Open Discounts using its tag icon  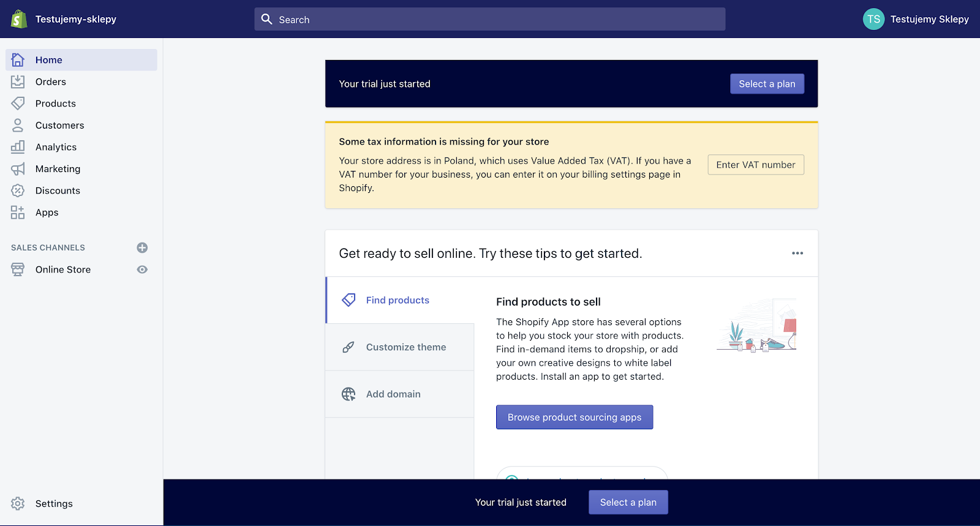point(18,190)
